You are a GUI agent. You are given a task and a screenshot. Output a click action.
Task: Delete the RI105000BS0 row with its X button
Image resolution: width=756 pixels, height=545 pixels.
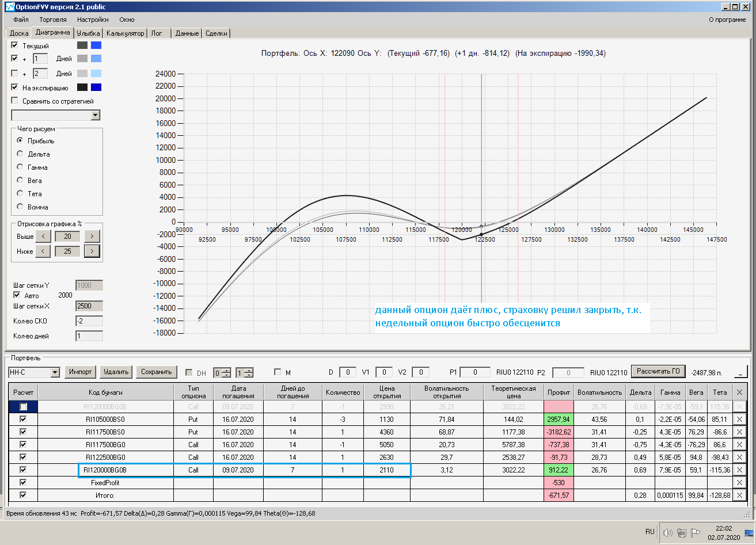click(740, 420)
